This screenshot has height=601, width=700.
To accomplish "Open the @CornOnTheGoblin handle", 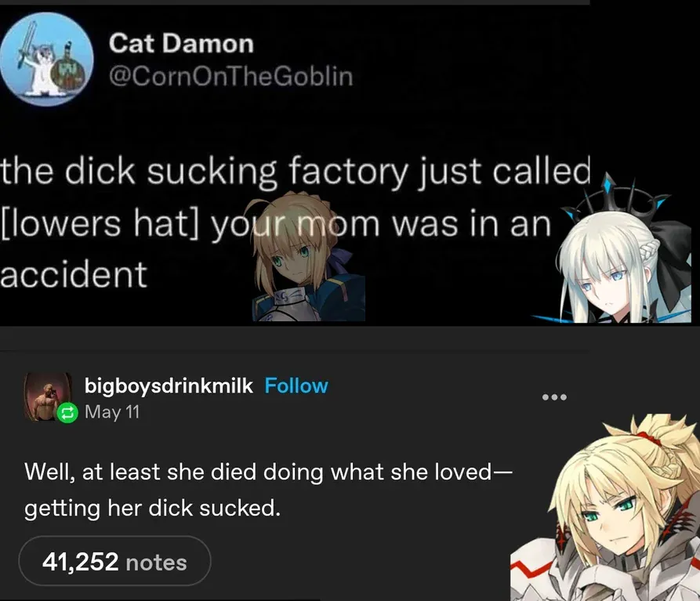I will [231, 76].
